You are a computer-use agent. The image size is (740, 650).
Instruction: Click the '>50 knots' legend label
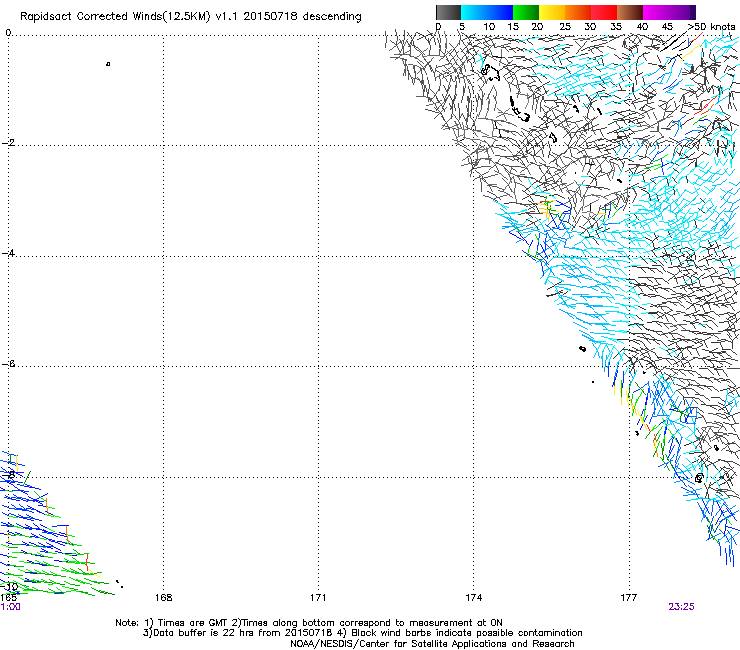click(x=711, y=27)
